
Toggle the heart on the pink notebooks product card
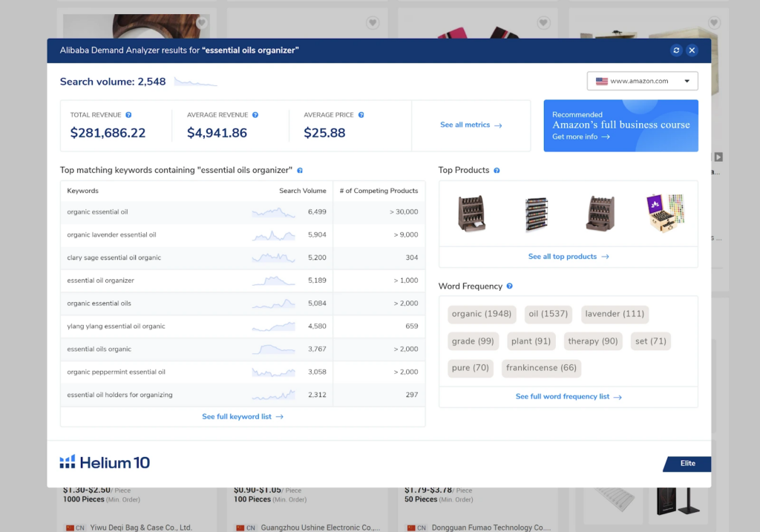click(x=543, y=23)
